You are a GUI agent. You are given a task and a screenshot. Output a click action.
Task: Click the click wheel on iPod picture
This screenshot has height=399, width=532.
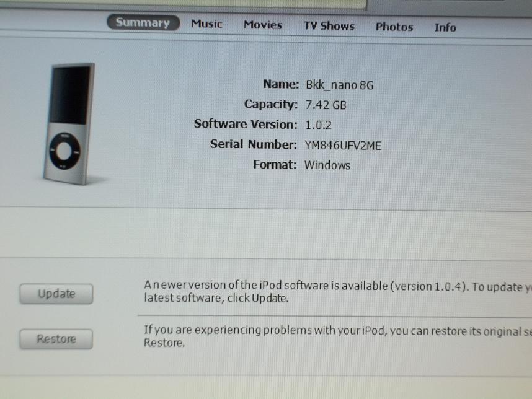[x=65, y=149]
